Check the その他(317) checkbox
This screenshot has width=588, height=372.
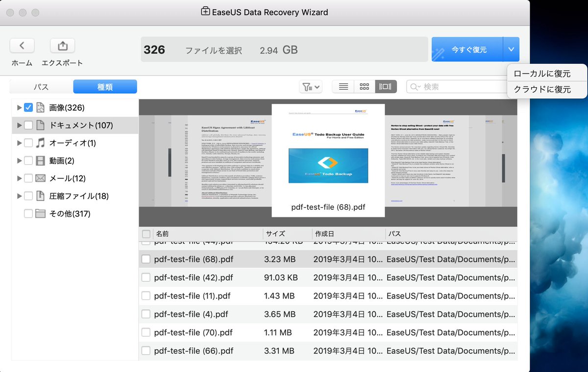click(x=28, y=213)
